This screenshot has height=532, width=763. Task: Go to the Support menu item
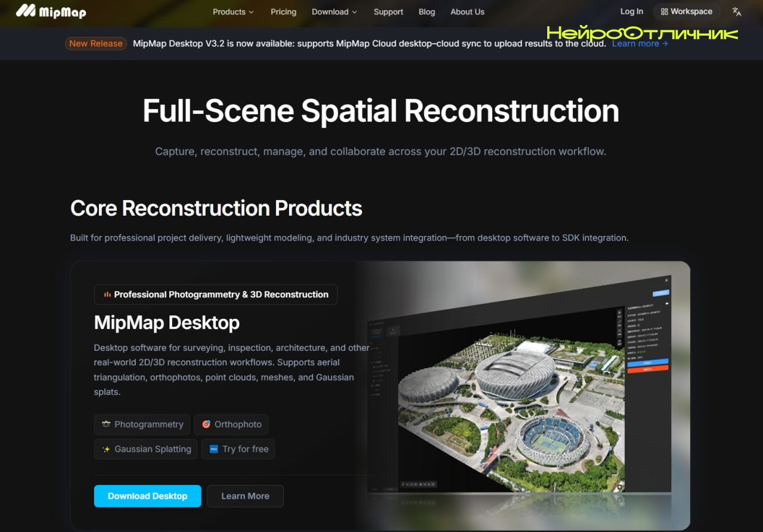click(389, 12)
